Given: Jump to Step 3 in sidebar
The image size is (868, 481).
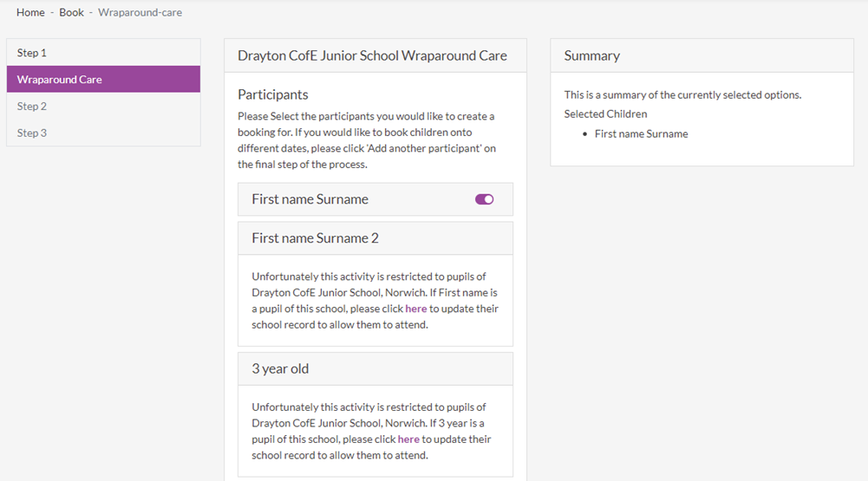Looking at the screenshot, I should coord(103,133).
